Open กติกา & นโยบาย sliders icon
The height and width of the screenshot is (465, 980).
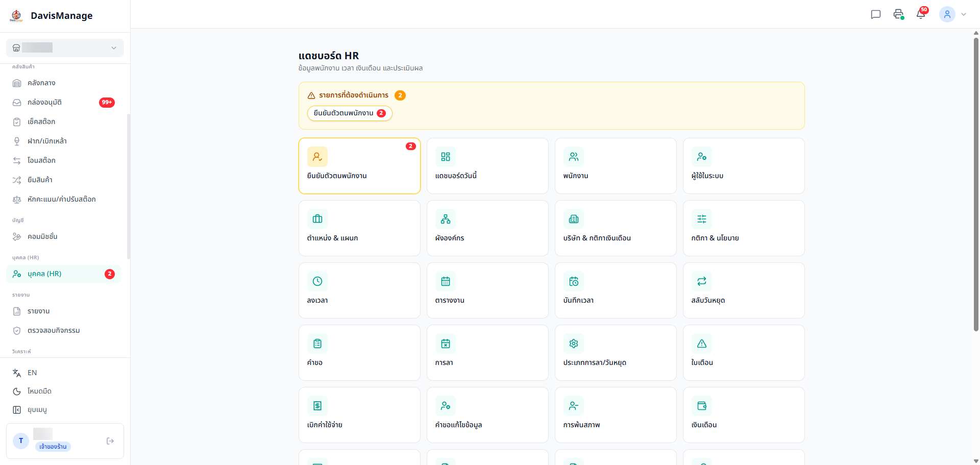702,219
